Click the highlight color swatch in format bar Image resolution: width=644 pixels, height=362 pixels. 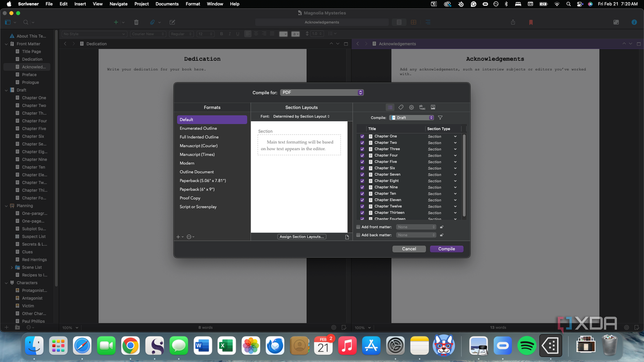coord(295,34)
